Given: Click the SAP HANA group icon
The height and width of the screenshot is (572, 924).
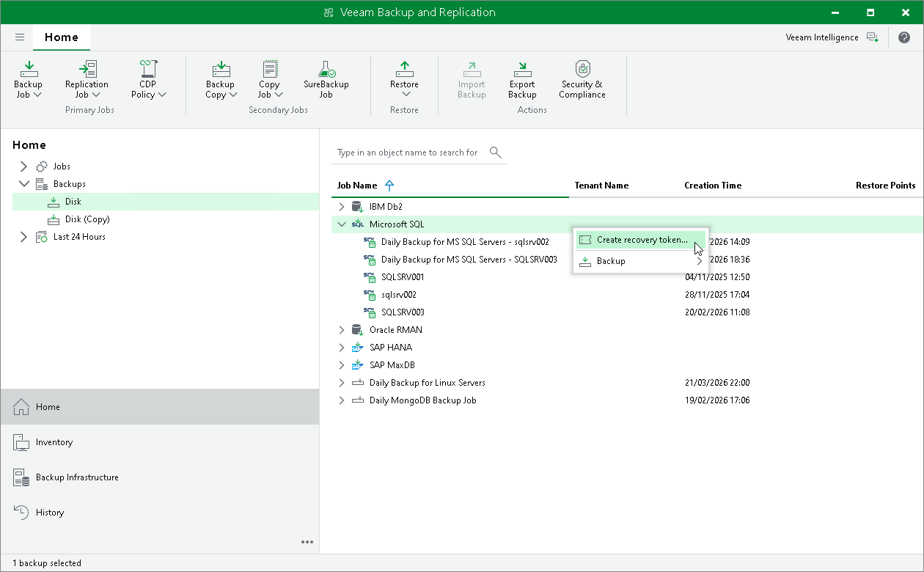Looking at the screenshot, I should (x=358, y=348).
